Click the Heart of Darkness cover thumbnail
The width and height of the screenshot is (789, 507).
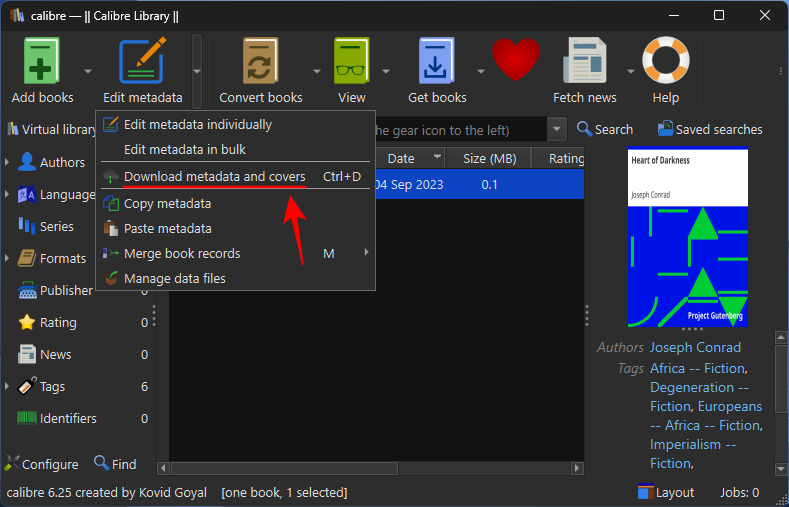pos(688,236)
